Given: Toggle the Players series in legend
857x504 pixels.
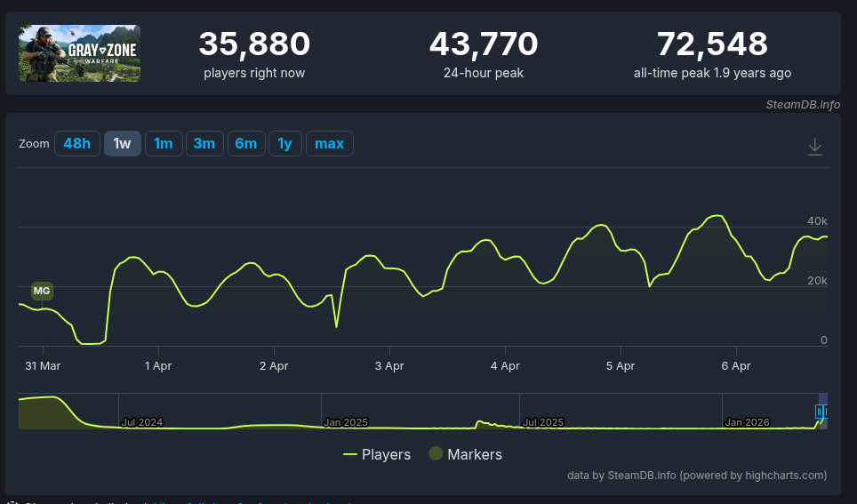Looking at the screenshot, I should 377,454.
